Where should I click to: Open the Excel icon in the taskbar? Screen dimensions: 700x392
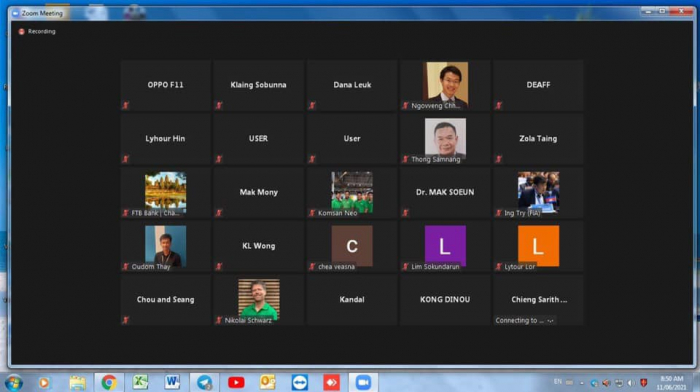(x=140, y=383)
